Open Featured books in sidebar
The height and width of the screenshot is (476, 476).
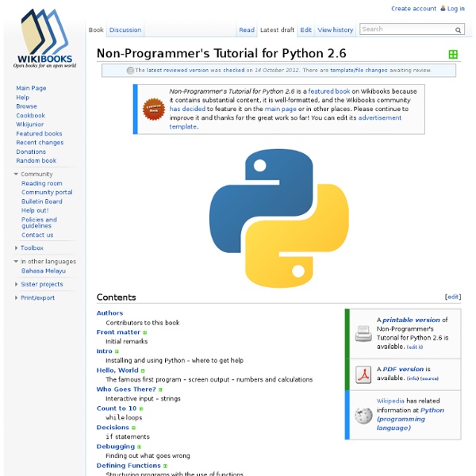coord(39,133)
